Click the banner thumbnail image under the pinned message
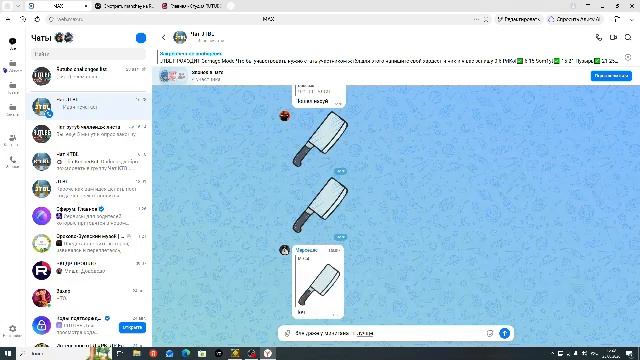 tap(173, 76)
